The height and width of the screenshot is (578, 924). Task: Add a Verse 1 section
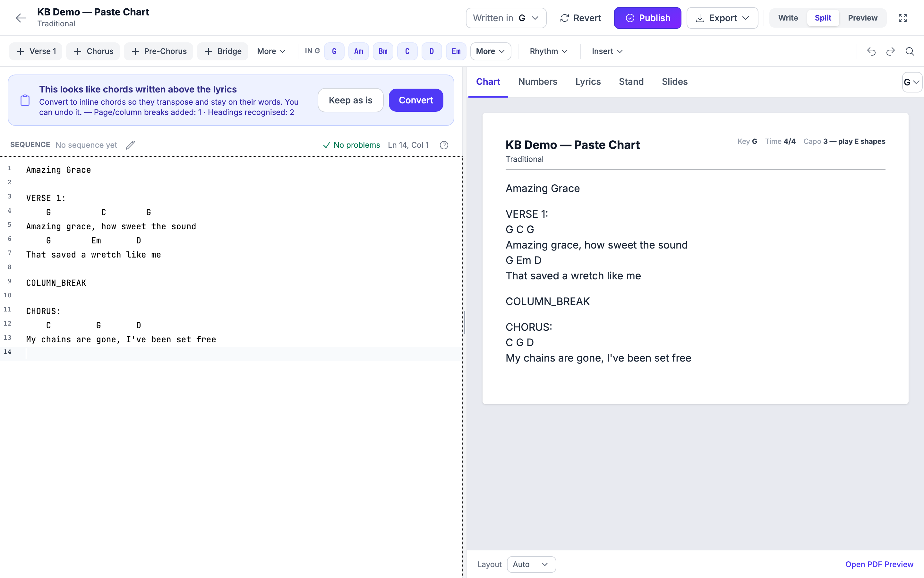point(36,51)
